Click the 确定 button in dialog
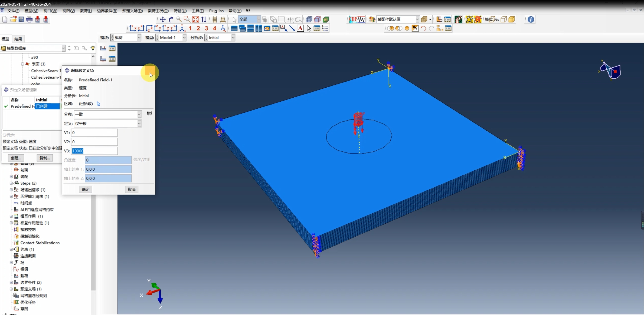The width and height of the screenshot is (644, 315). pyautogui.click(x=86, y=190)
